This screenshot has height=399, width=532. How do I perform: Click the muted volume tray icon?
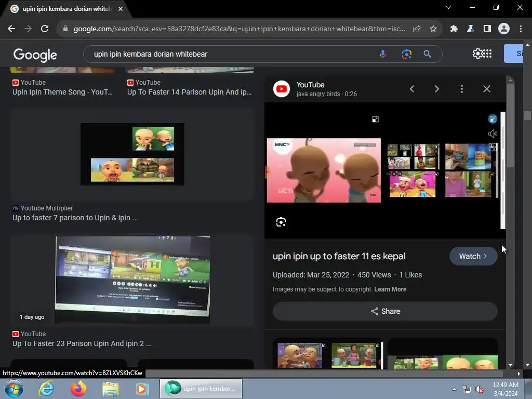click(x=480, y=390)
